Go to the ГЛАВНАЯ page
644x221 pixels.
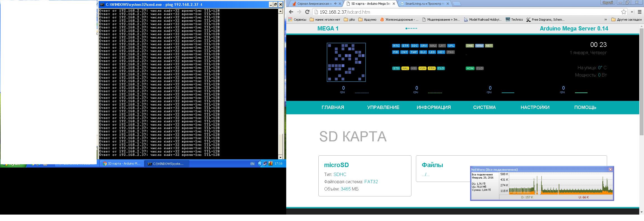(333, 107)
